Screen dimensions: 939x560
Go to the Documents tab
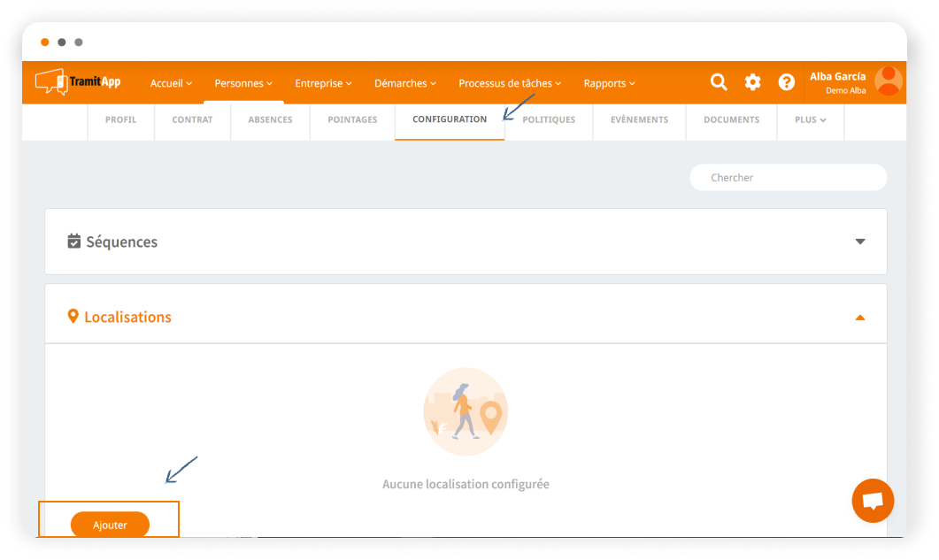click(x=731, y=119)
